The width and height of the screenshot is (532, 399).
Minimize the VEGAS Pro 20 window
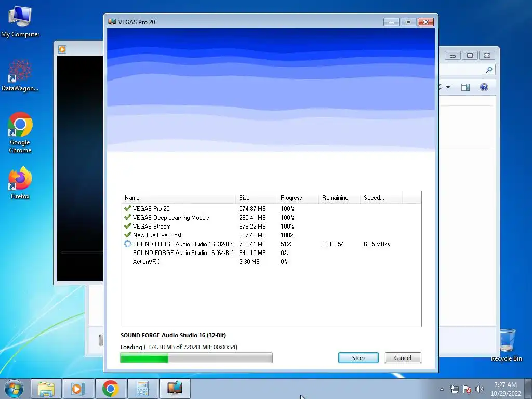(x=391, y=22)
